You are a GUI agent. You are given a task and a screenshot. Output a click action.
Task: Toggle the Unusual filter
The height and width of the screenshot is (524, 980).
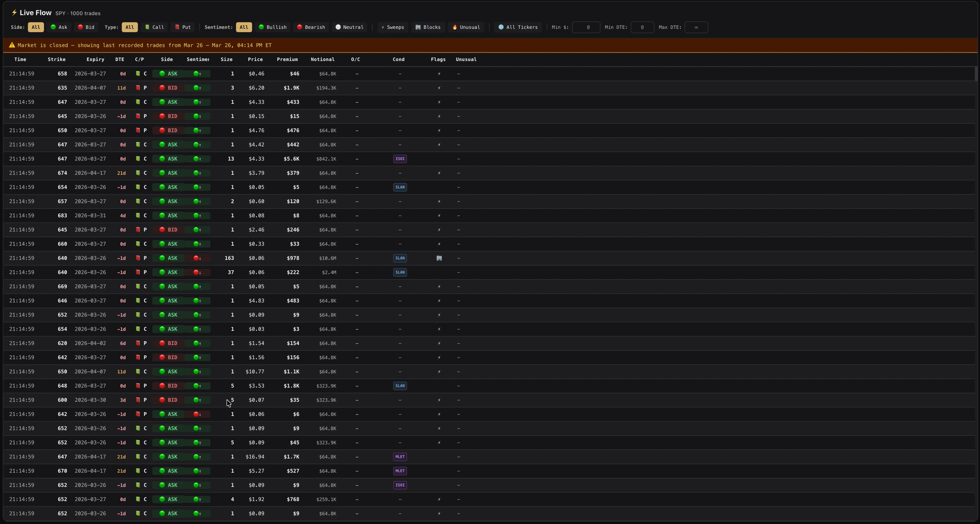(x=466, y=27)
